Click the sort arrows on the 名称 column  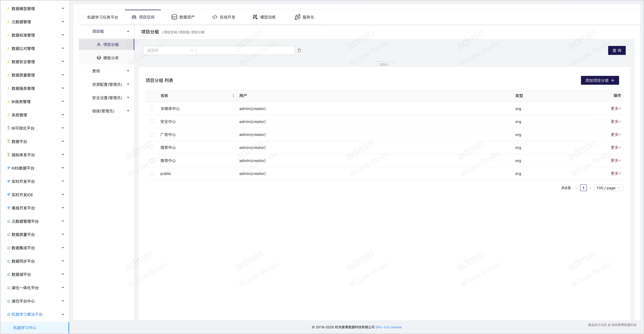[233, 96]
